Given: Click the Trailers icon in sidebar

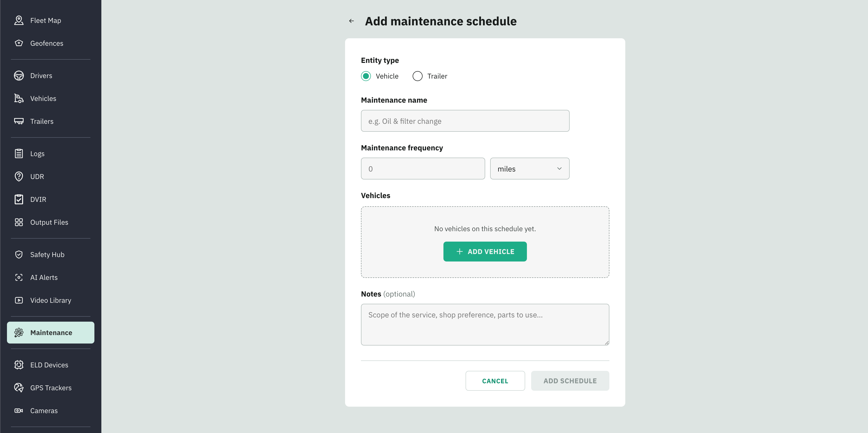Looking at the screenshot, I should pyautogui.click(x=19, y=121).
